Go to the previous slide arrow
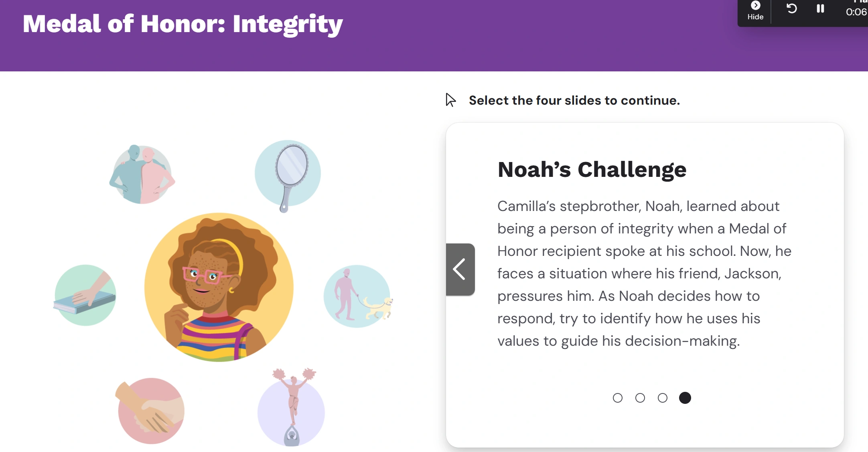 pos(460,270)
